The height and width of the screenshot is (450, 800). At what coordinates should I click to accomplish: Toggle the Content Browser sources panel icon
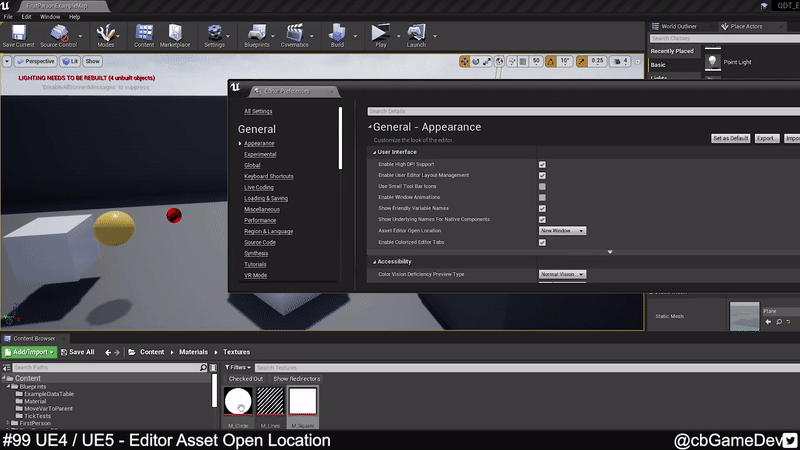pyautogui.click(x=6, y=367)
